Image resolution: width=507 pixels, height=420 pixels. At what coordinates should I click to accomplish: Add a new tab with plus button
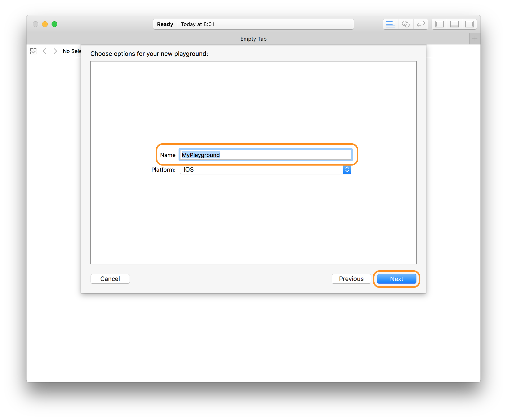[x=475, y=39]
